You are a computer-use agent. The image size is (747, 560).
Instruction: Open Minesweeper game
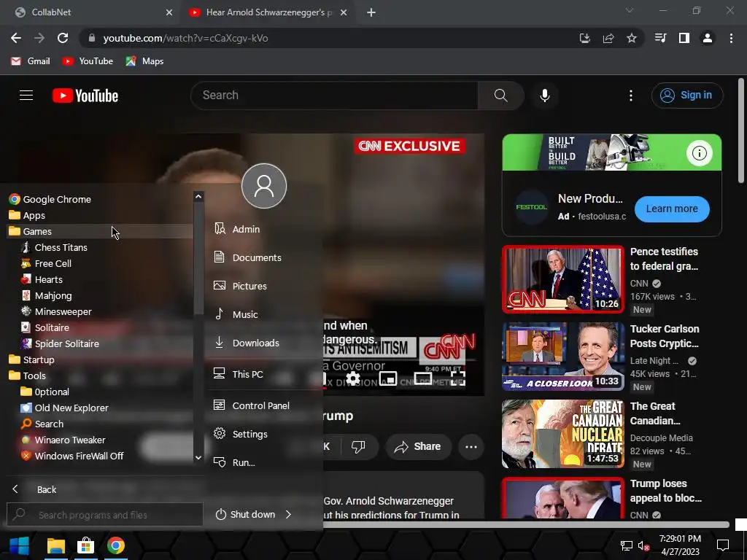(x=63, y=311)
